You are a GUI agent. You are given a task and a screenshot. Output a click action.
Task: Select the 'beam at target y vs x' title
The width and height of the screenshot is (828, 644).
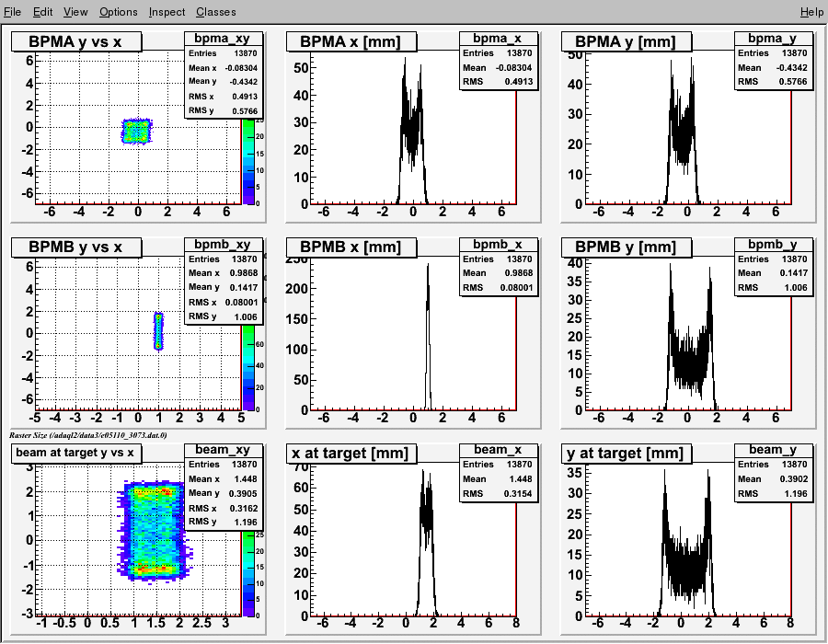[76, 453]
